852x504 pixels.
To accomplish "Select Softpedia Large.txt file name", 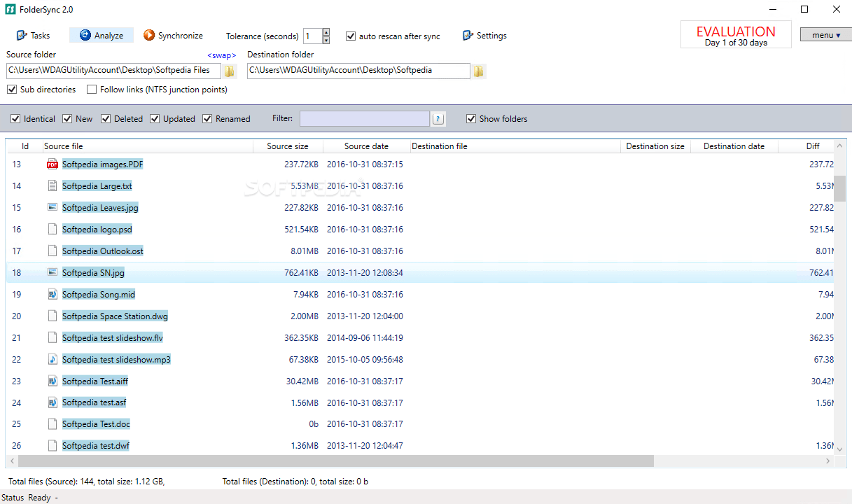I will 97,186.
